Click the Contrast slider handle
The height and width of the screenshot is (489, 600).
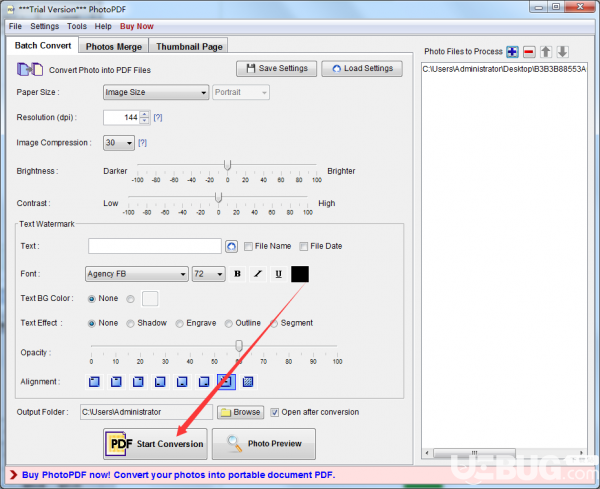point(218,197)
